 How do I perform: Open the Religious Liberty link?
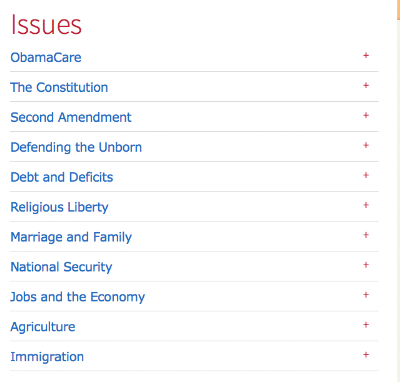[x=59, y=207]
